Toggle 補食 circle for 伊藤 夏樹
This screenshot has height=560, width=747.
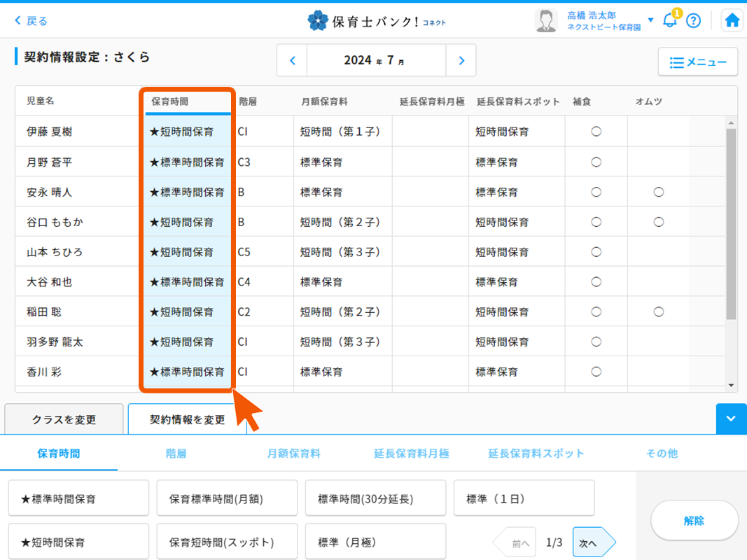(x=596, y=131)
